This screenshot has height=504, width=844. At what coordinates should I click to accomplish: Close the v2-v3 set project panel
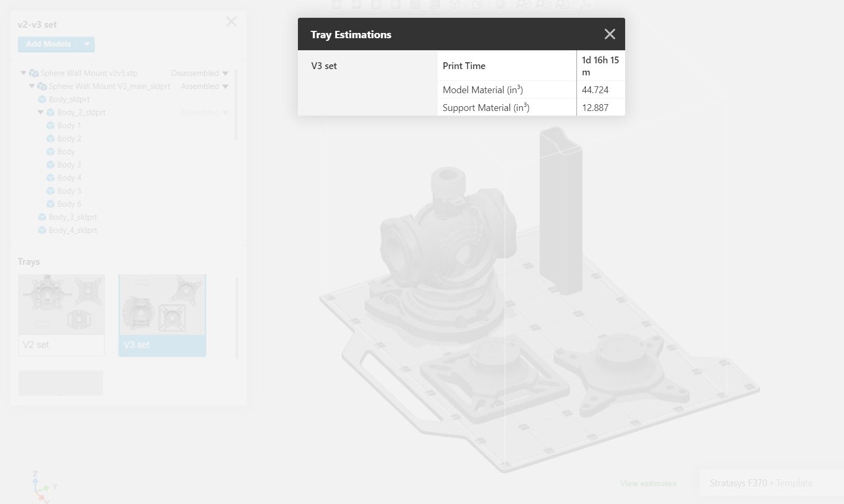tap(231, 21)
